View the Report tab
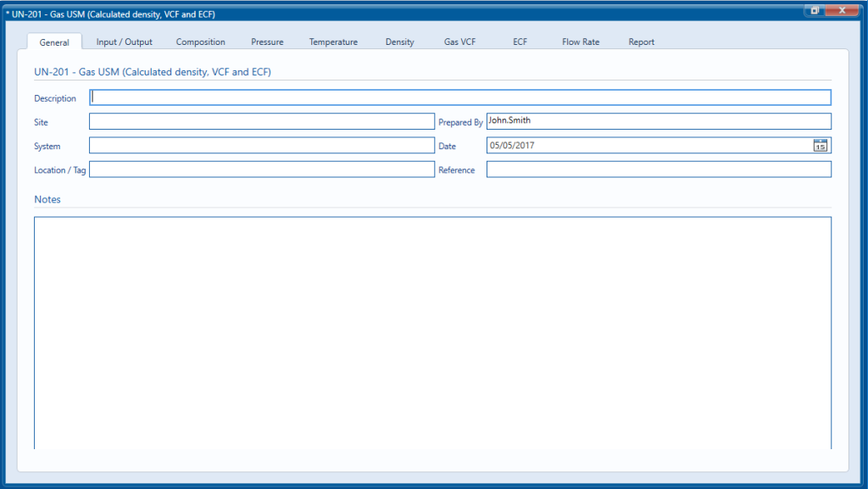The image size is (868, 489). 641,42
